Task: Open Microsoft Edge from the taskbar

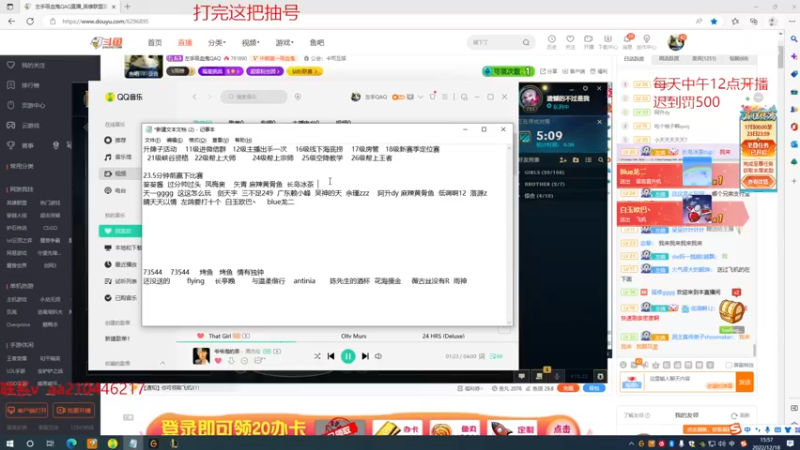Action: 71,443
